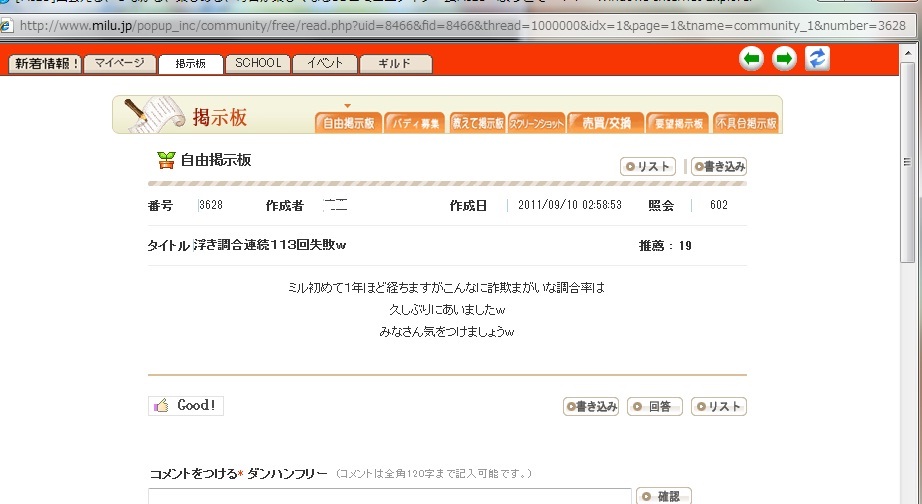The image size is (922, 504).
Task: Select the イベント tab
Action: tap(325, 64)
